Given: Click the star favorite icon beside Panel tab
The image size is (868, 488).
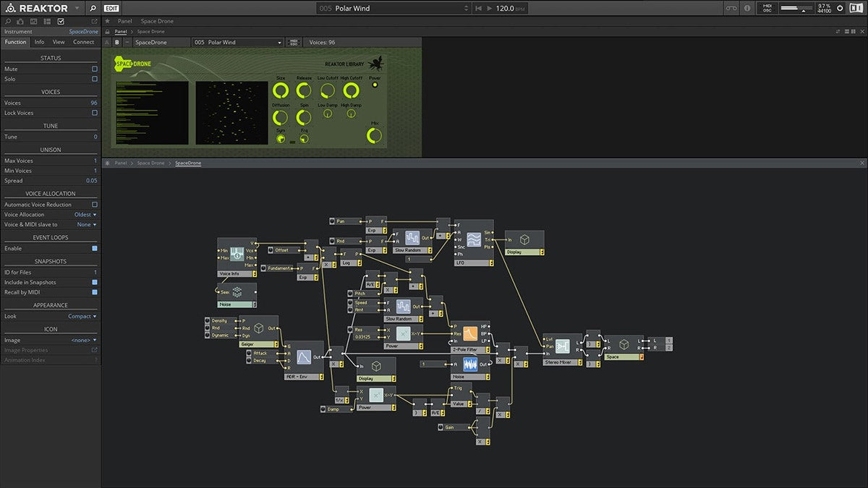Looking at the screenshot, I should coord(108,22).
